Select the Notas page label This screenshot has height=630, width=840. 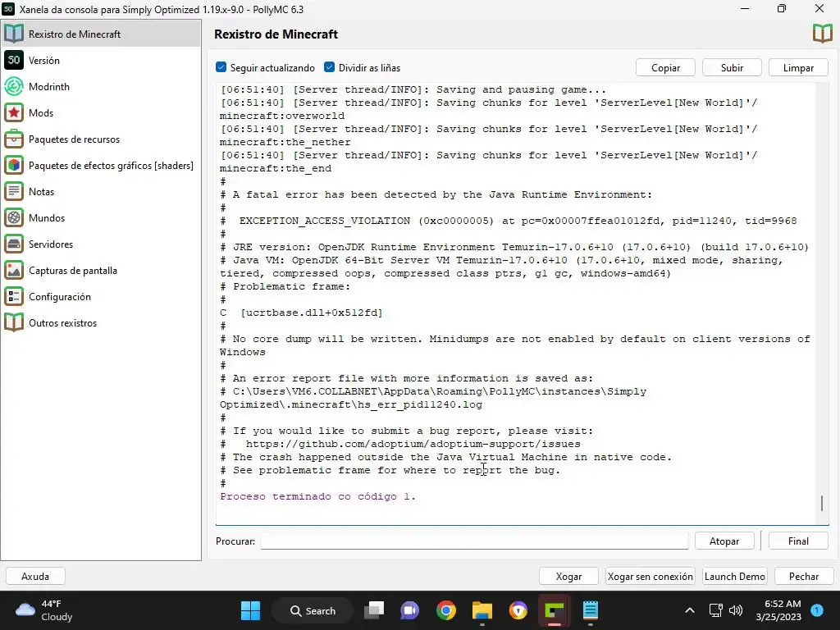(x=41, y=192)
